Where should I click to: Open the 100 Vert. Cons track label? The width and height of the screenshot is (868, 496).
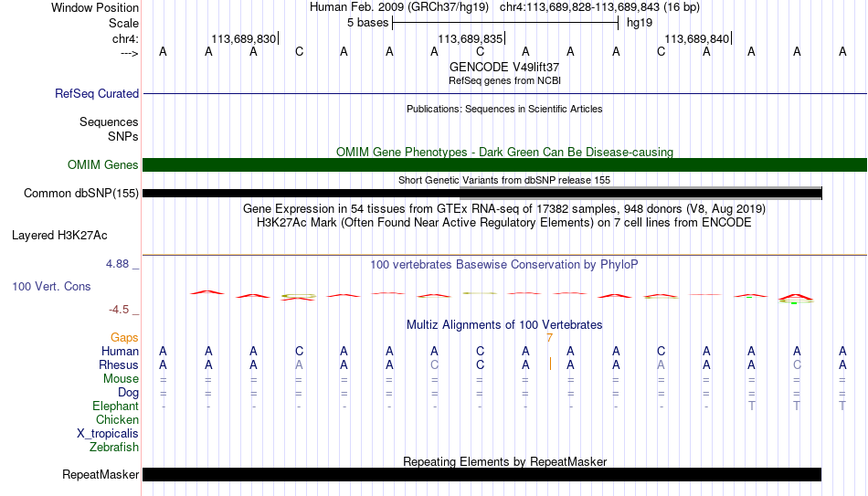[x=51, y=286]
